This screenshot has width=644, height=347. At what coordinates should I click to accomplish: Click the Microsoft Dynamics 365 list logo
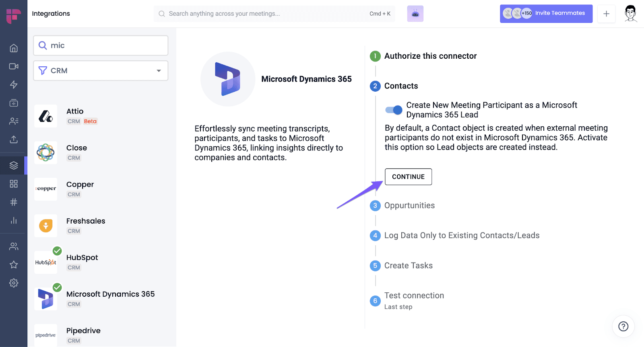pos(46,299)
